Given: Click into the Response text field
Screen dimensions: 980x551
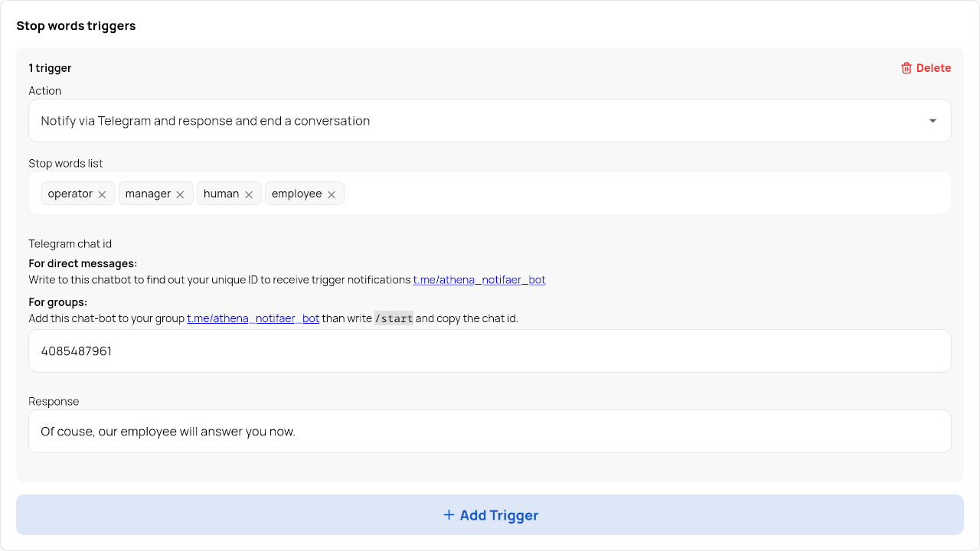Looking at the screenshot, I should (490, 432).
